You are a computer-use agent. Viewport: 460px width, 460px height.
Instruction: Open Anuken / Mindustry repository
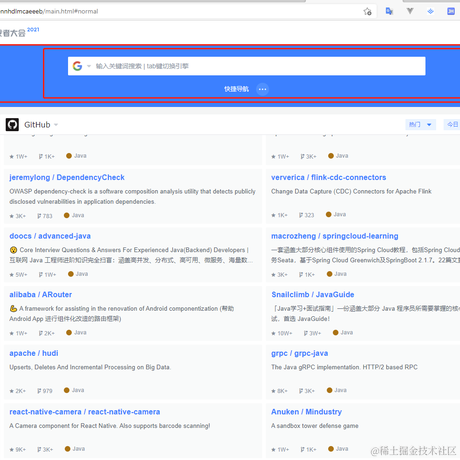(x=307, y=412)
